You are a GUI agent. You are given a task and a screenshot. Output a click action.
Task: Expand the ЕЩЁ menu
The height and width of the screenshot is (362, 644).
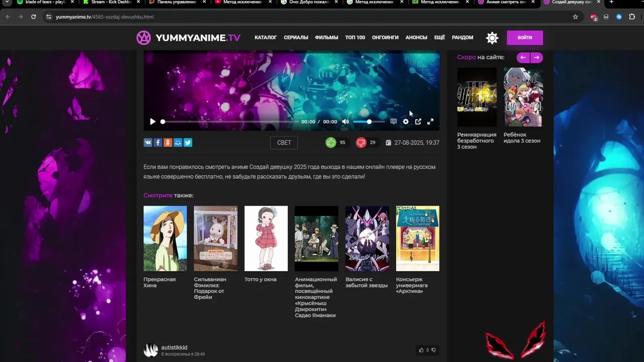tap(439, 38)
